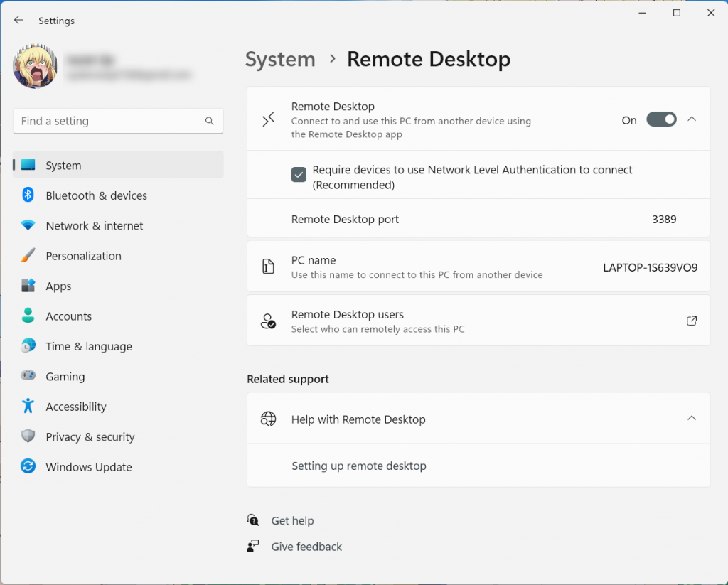Click the Wi-Fi network icon in sidebar
The image size is (728, 585).
[28, 225]
